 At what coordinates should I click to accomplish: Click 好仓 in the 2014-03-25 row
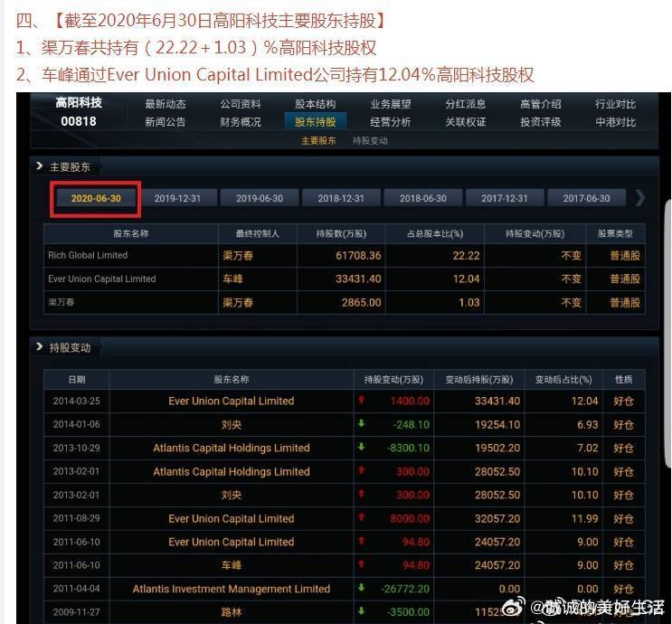[x=623, y=402]
